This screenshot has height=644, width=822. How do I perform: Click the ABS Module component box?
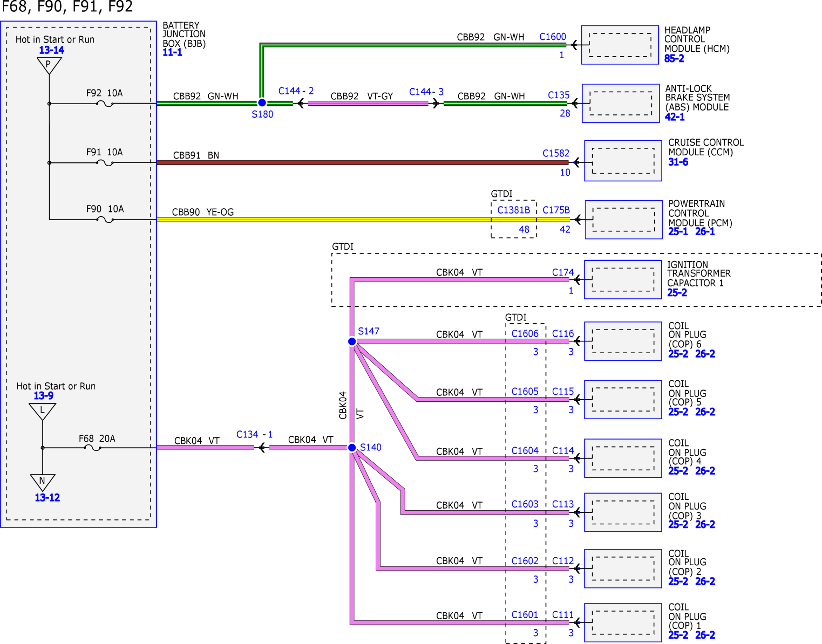621,103
